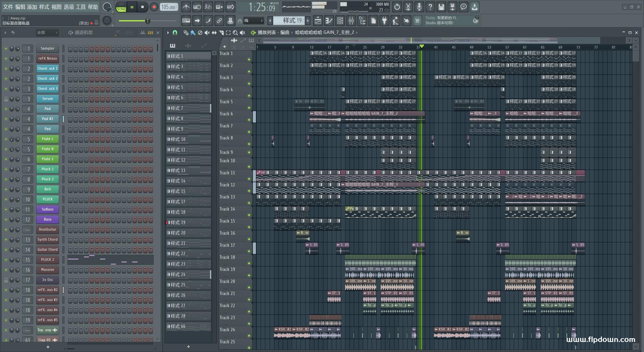This screenshot has width=644, height=352.
Task: Click the master volume slider knob
Action: pyautogui.click(x=147, y=21)
